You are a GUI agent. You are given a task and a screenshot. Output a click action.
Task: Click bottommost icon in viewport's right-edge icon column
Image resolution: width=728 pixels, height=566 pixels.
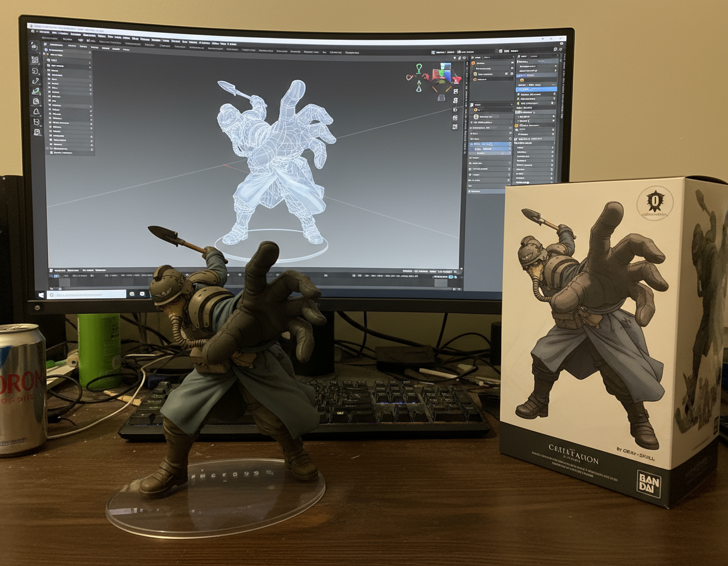456,126
